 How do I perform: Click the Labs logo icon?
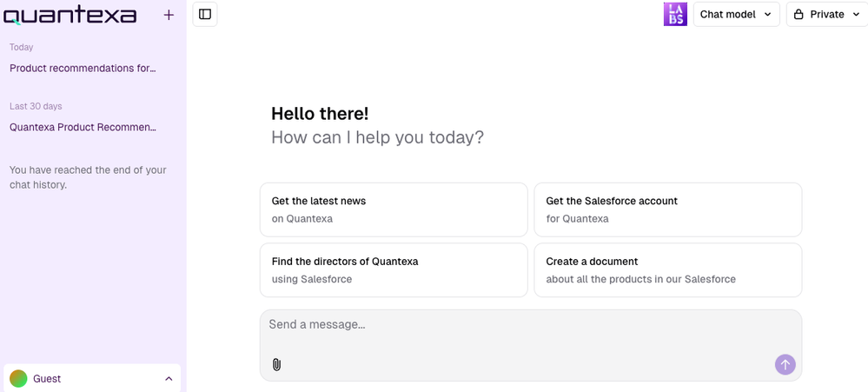pos(675,14)
